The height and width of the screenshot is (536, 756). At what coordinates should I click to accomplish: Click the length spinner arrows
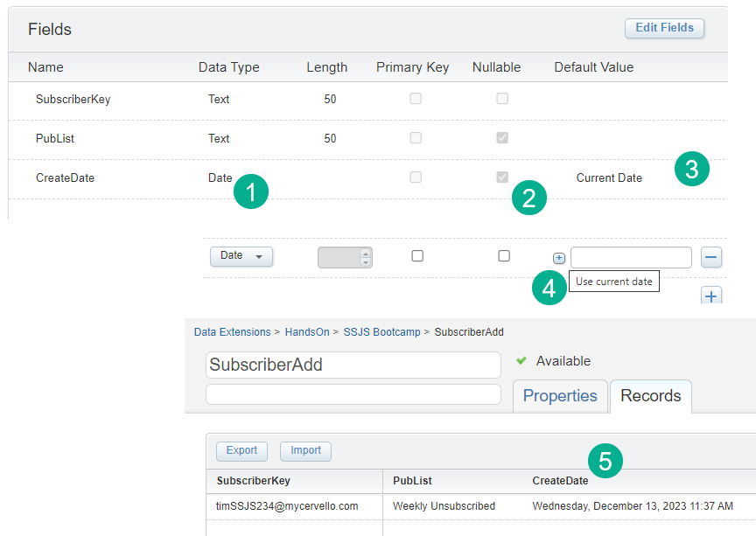point(366,257)
